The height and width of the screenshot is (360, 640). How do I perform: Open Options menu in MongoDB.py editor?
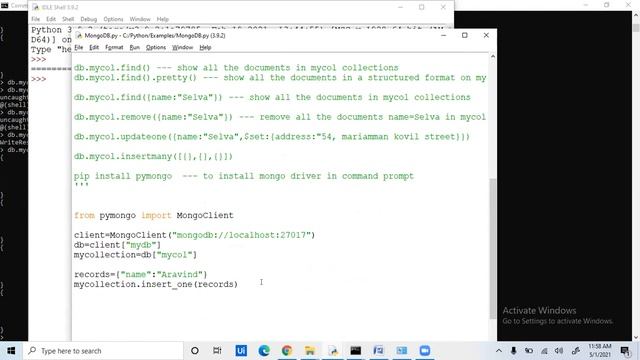pyautogui.click(x=156, y=47)
